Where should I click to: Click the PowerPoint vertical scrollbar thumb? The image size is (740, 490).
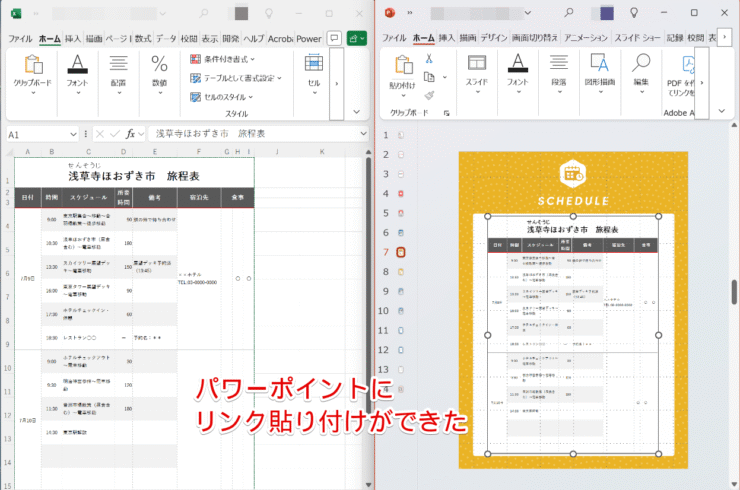point(734,292)
